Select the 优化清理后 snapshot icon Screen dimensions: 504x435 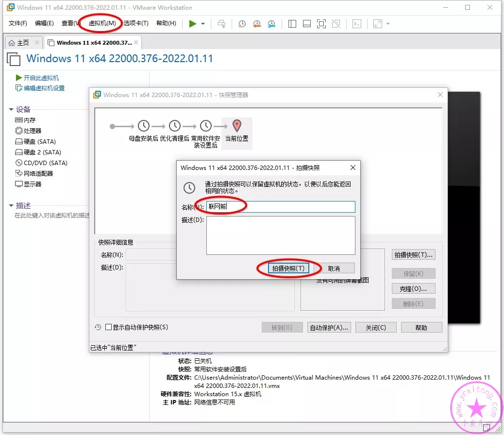point(174,126)
